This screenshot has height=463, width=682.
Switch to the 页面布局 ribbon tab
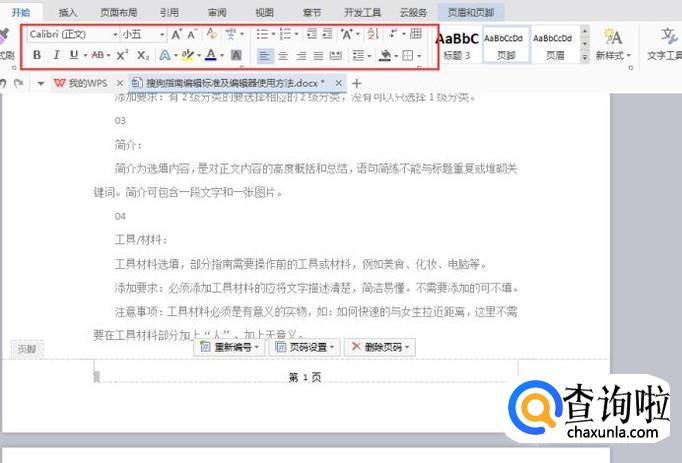tap(119, 13)
